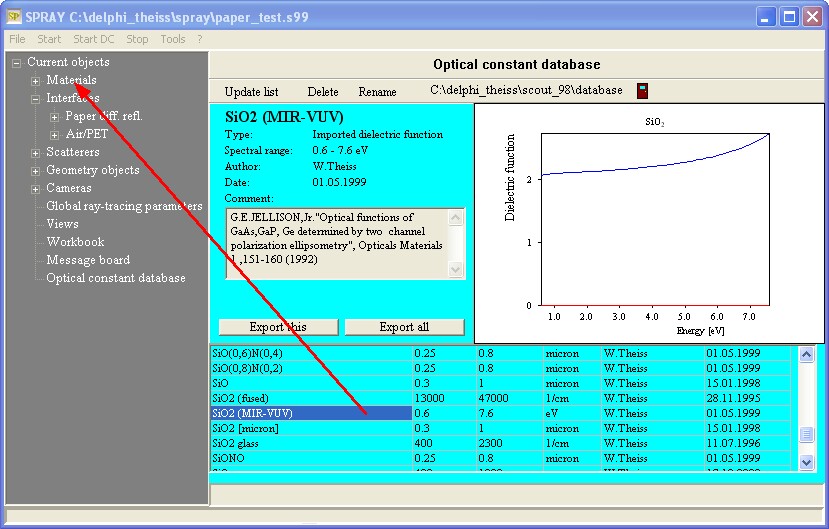This screenshot has height=529, width=829.
Task: Expand the Scatterers tree node
Action: click(36, 153)
